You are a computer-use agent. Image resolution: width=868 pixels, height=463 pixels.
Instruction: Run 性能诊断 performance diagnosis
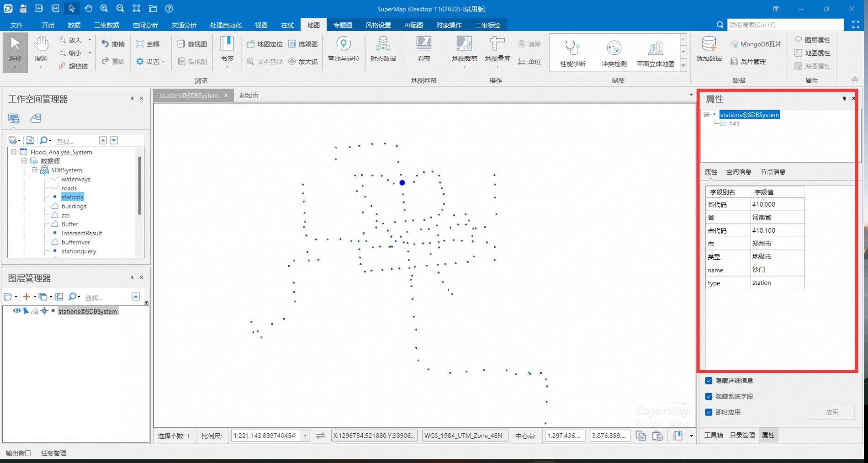pyautogui.click(x=573, y=54)
